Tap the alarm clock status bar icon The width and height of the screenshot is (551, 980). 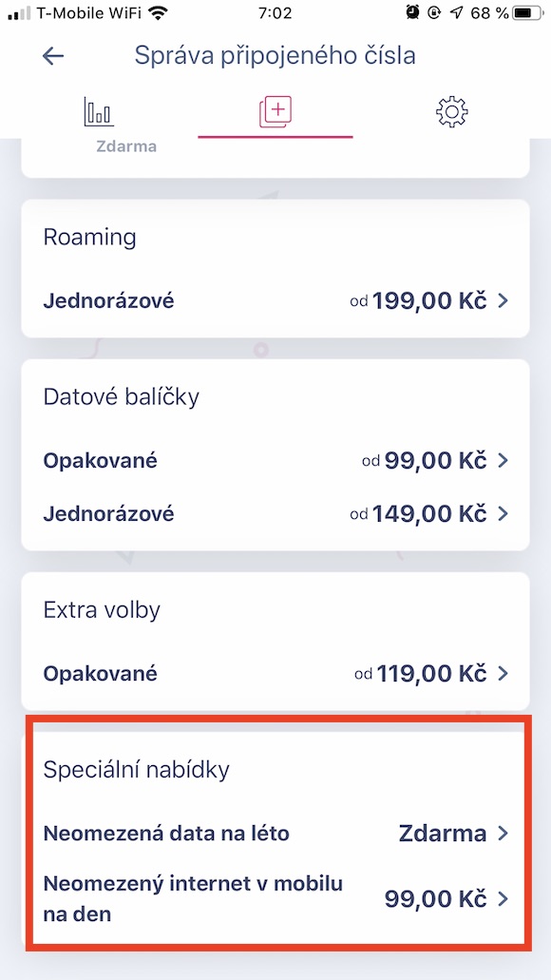click(410, 13)
